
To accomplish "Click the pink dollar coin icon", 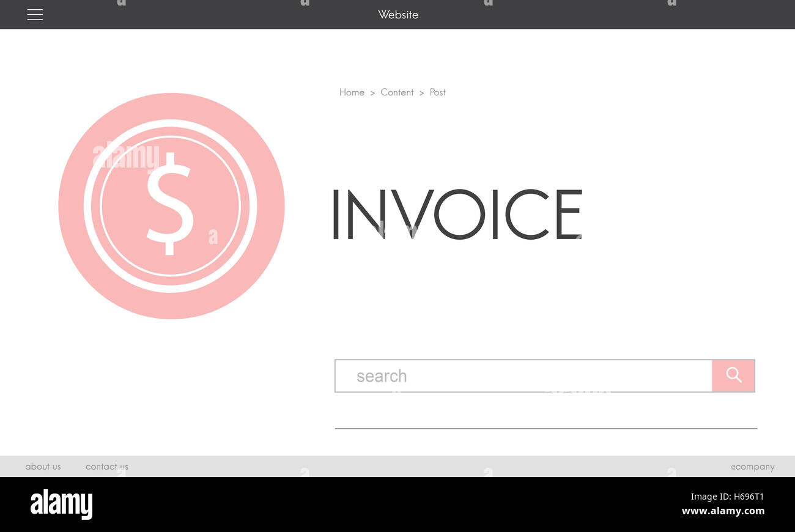I will pyautogui.click(x=171, y=206).
